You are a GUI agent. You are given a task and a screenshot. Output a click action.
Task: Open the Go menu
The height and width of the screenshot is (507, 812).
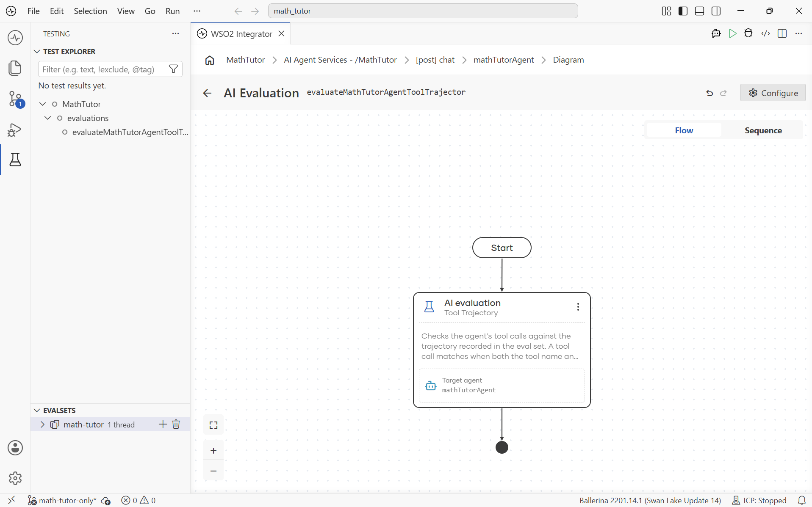[x=150, y=11]
